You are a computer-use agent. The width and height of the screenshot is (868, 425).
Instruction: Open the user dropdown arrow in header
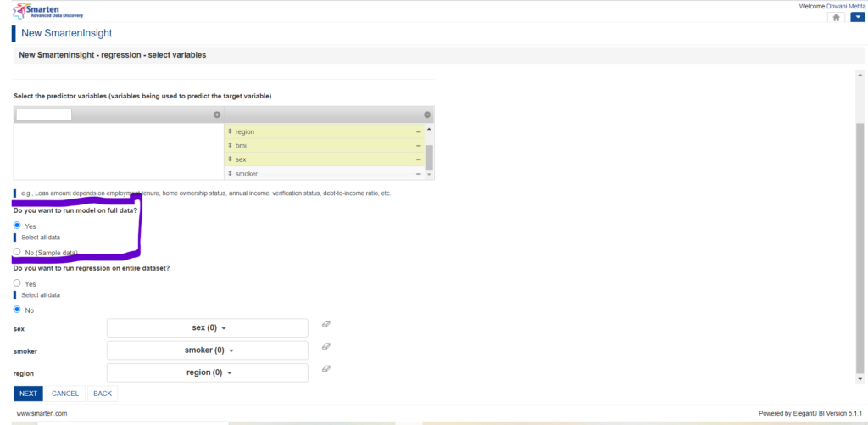coord(858,17)
